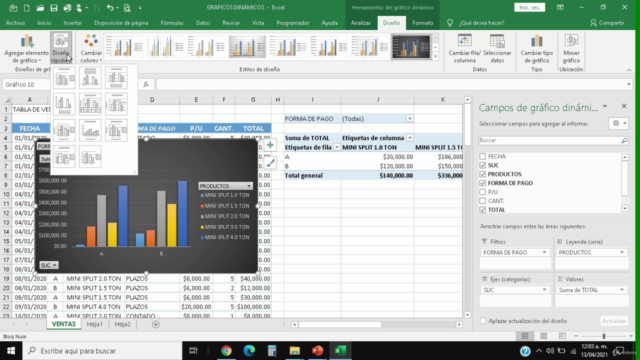Close the Campos de gráfico dinámico pane

624,106
